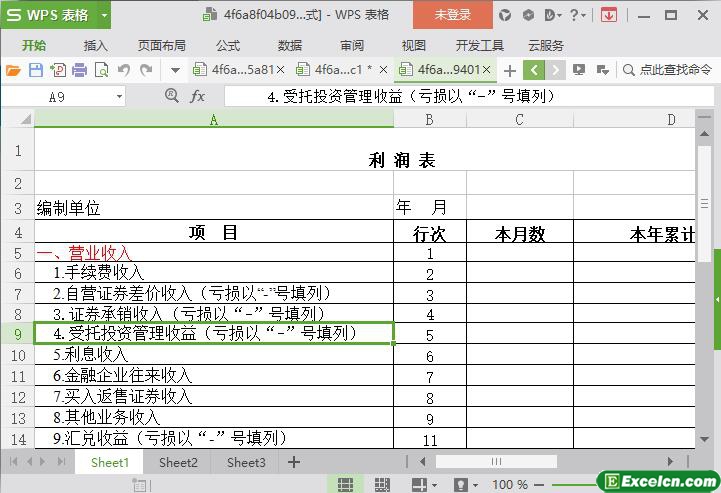Click the red download arrow icon
This screenshot has height=493, width=721.
pos(608,15)
